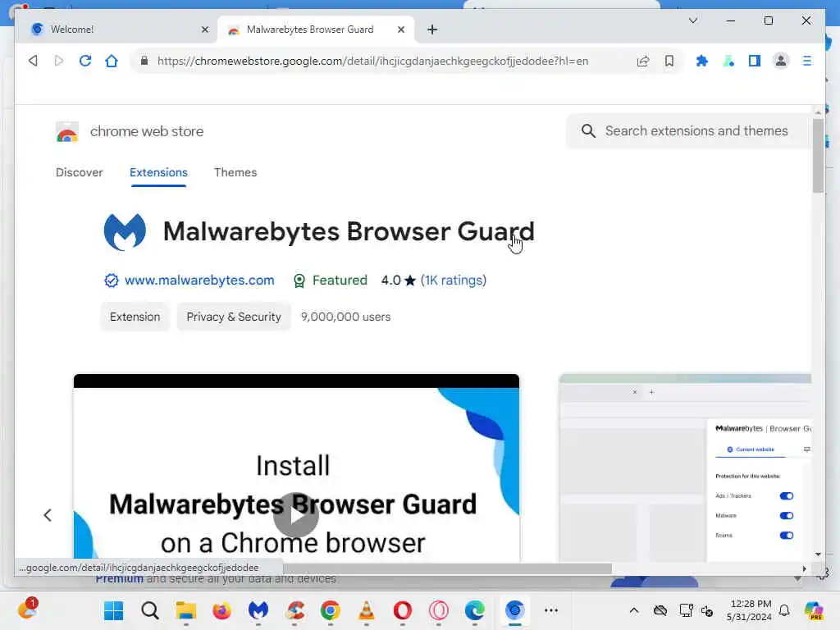Click the site security lock icon
840x630 pixels.
pos(144,61)
